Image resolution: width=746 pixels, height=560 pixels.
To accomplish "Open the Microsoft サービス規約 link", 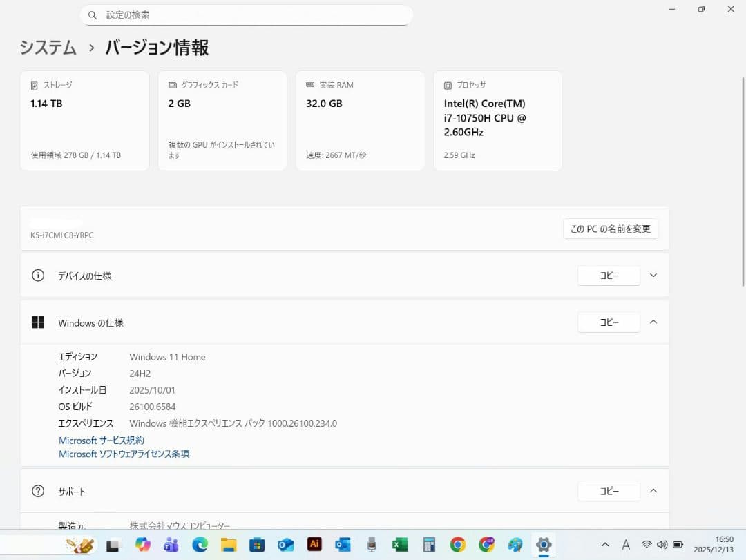I will (x=101, y=440).
